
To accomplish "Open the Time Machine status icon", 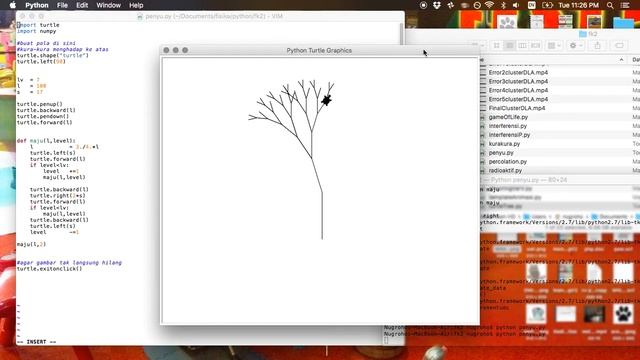I will pyautogui.click(x=477, y=5).
